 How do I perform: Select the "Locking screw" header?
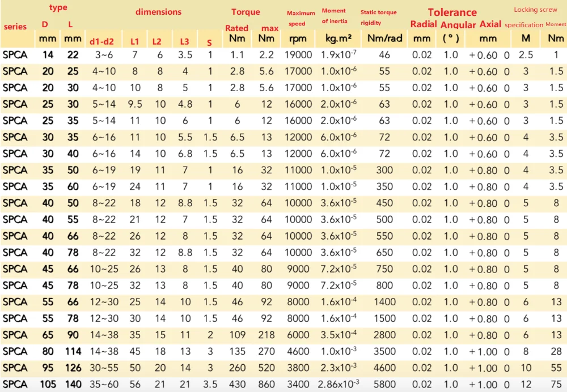(536, 10)
